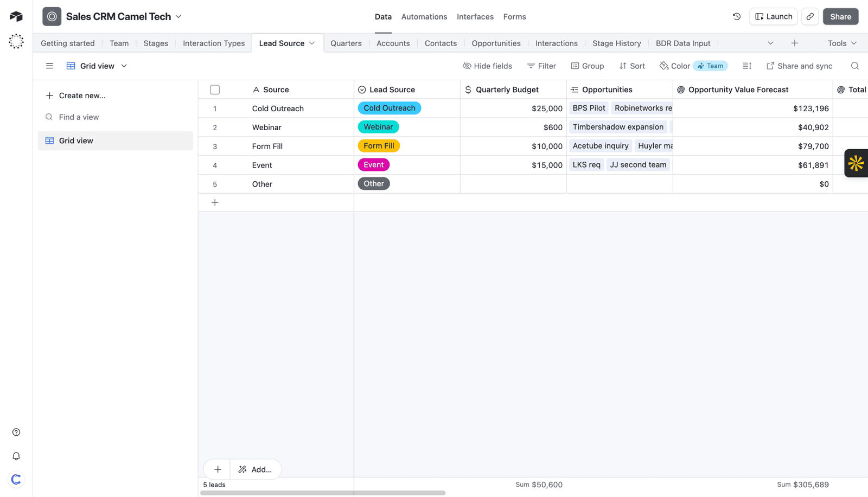Viewport: 868px width, 497px height.
Task: Switch to the Opportunities tab
Action: pyautogui.click(x=496, y=43)
